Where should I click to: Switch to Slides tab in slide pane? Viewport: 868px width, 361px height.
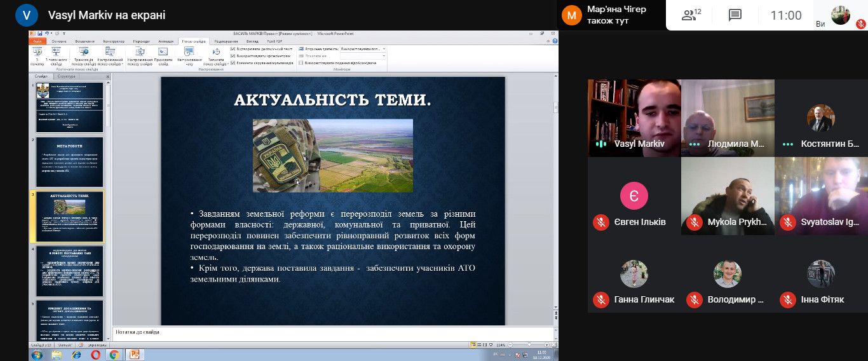[x=41, y=76]
